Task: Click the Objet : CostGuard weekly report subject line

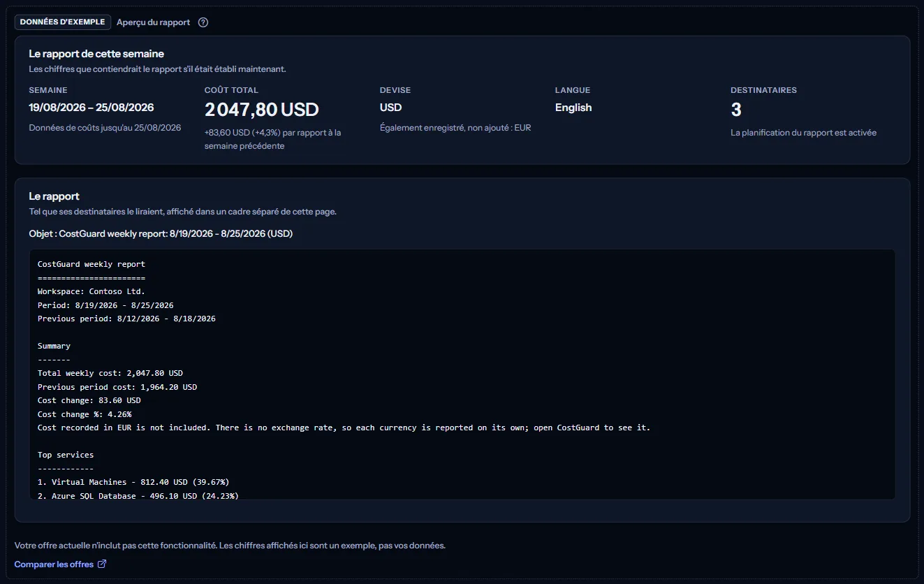Action: pyautogui.click(x=161, y=234)
